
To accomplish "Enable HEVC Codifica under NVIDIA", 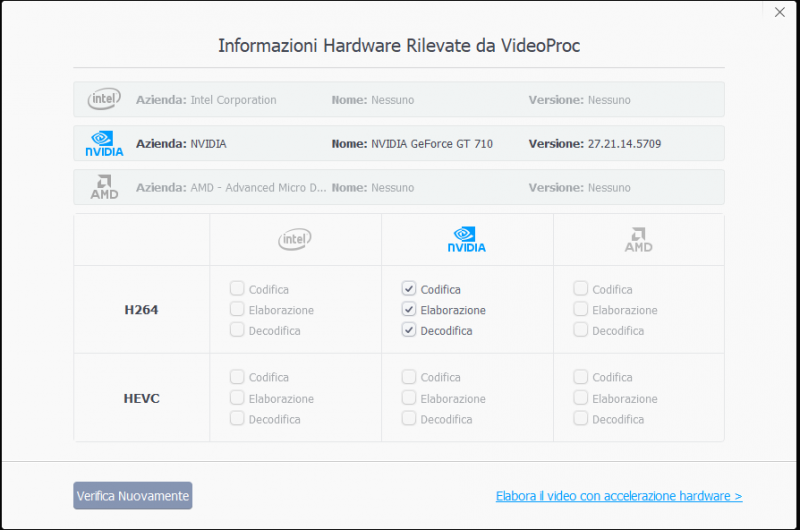I will click(409, 377).
